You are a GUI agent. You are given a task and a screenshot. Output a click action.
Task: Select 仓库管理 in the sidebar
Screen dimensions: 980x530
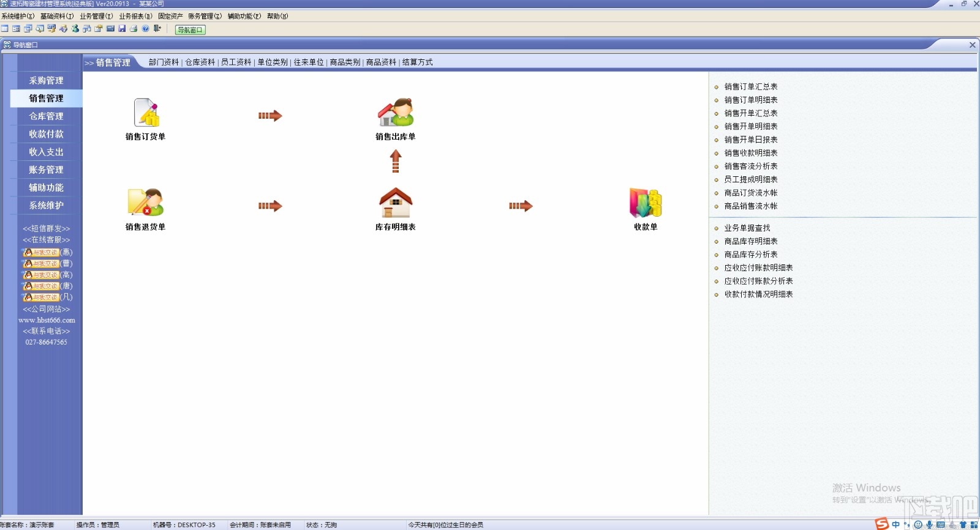point(47,116)
